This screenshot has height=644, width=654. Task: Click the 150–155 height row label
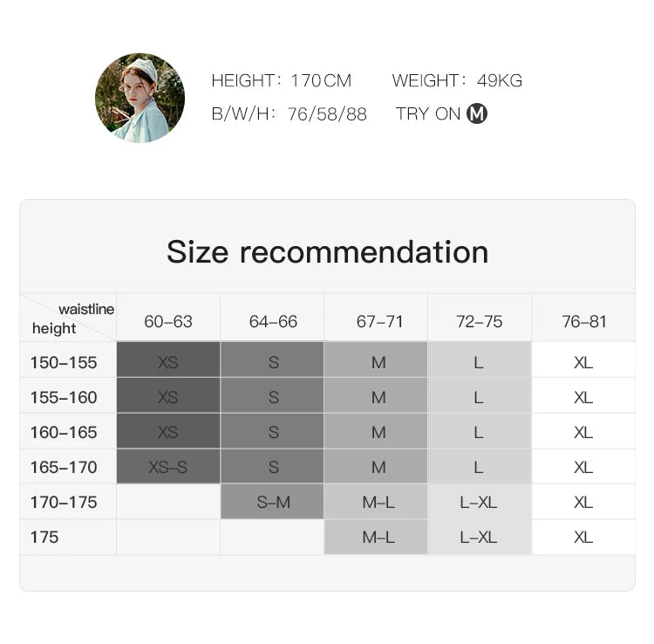click(x=64, y=362)
